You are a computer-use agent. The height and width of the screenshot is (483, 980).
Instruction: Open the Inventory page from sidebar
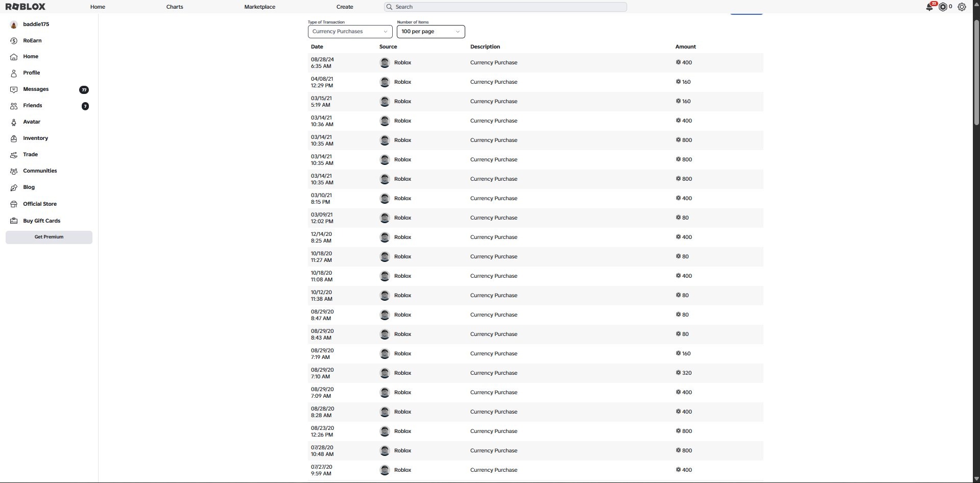(35, 138)
